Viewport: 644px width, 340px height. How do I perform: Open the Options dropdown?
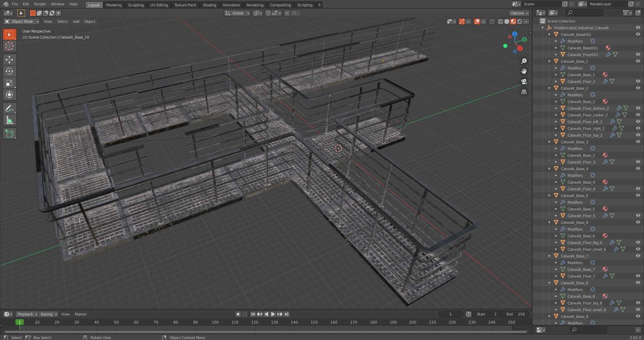click(x=519, y=13)
